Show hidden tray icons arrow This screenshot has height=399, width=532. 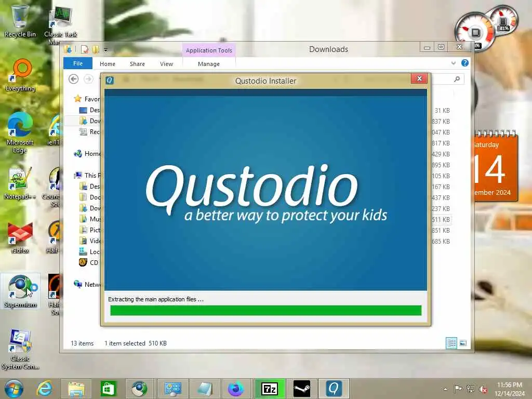pyautogui.click(x=445, y=389)
